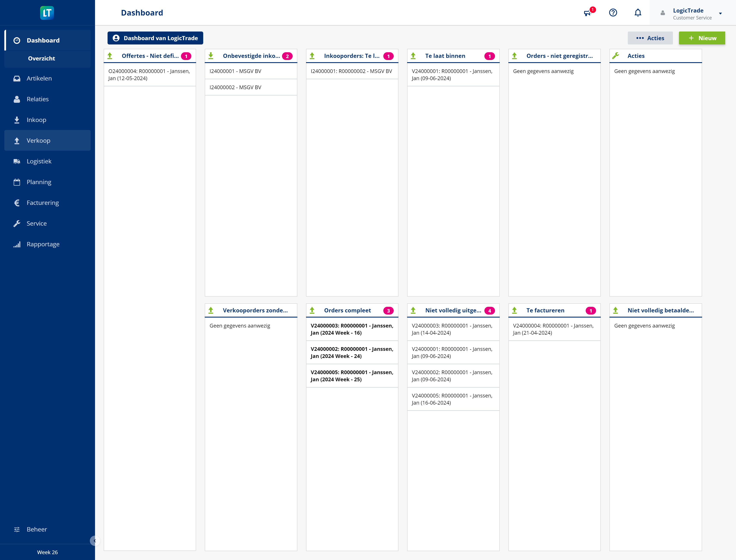Click the Offertes - Niet defi... widget title
Image resolution: width=736 pixels, height=560 pixels.
(150, 56)
